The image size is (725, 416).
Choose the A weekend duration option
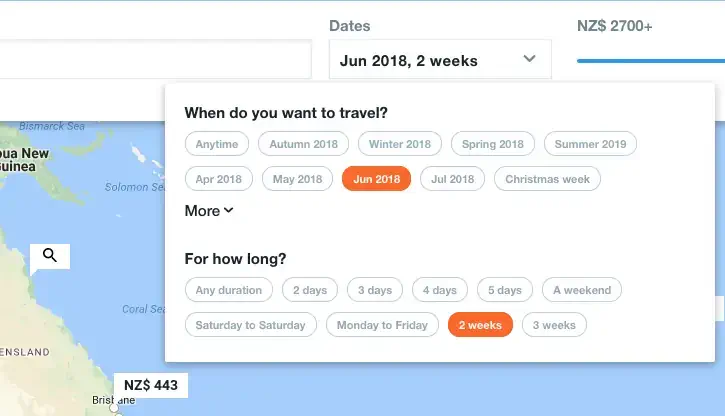(582, 290)
